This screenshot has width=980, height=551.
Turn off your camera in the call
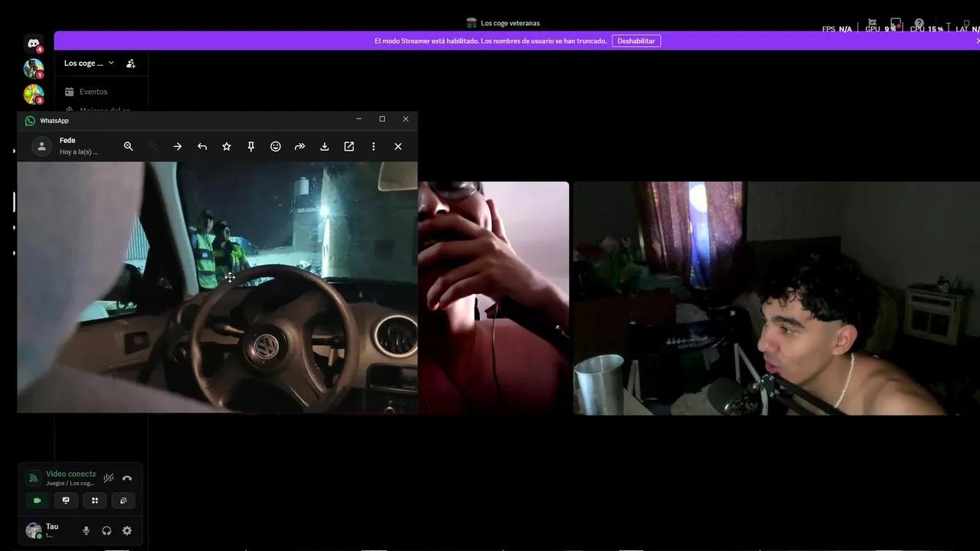point(37,500)
